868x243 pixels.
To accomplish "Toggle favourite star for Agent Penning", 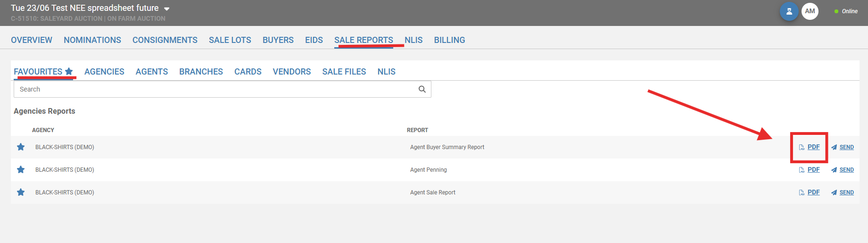I will pos(21,170).
